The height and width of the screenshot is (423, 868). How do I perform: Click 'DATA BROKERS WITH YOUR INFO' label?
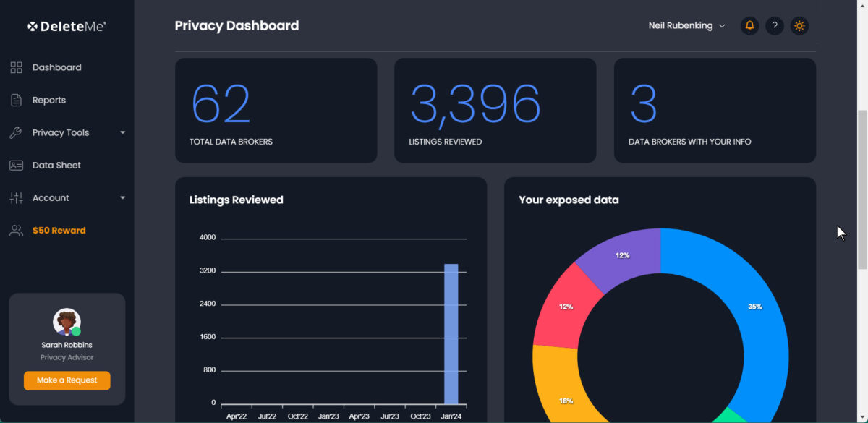689,142
